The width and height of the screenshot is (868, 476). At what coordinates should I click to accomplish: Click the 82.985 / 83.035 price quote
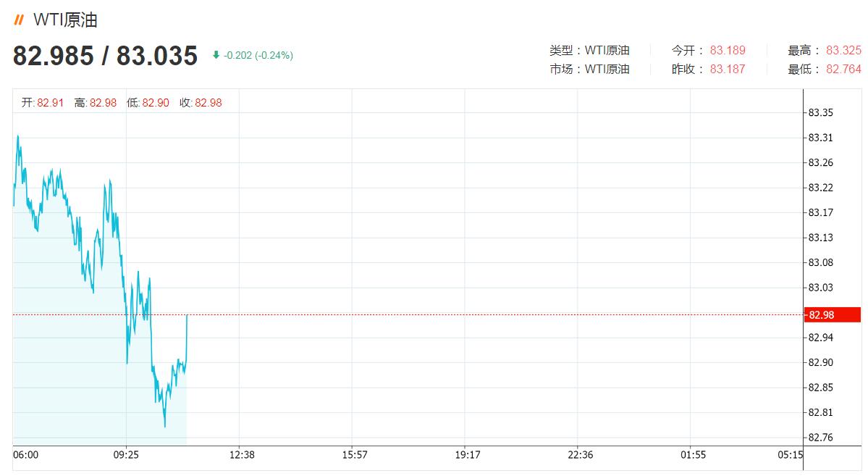tap(105, 55)
